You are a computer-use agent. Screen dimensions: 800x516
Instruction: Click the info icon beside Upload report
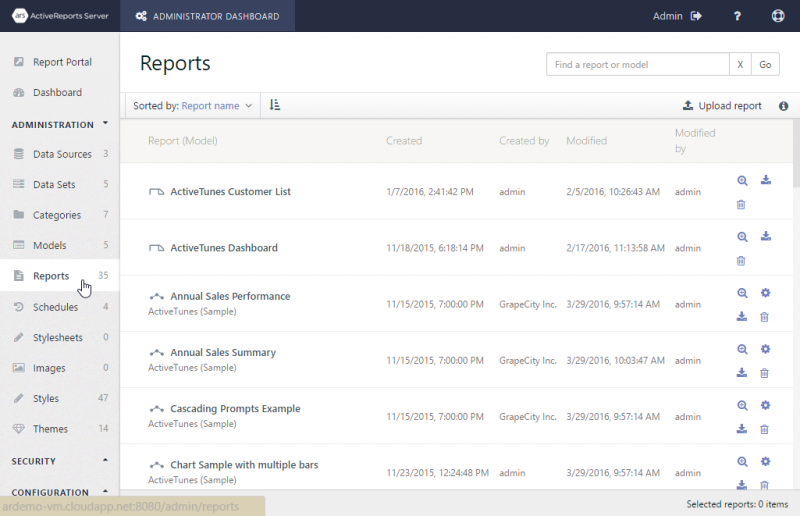click(784, 106)
